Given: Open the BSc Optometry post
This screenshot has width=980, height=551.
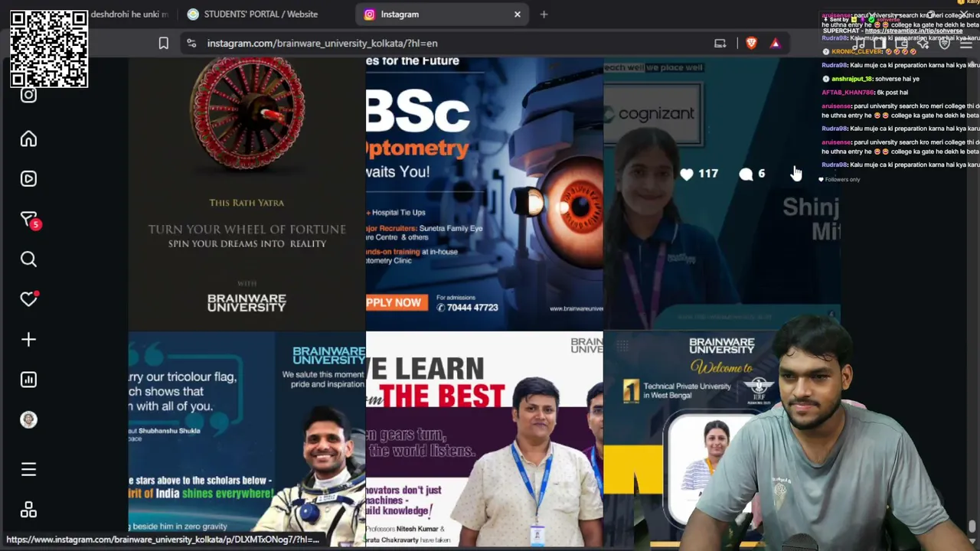Looking at the screenshot, I should 485,193.
